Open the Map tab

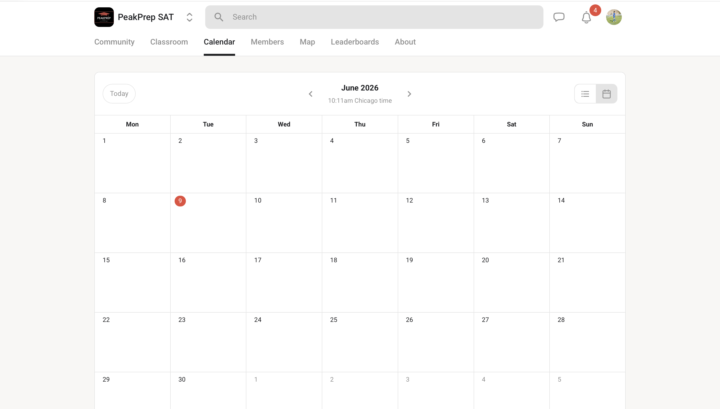[x=307, y=42]
